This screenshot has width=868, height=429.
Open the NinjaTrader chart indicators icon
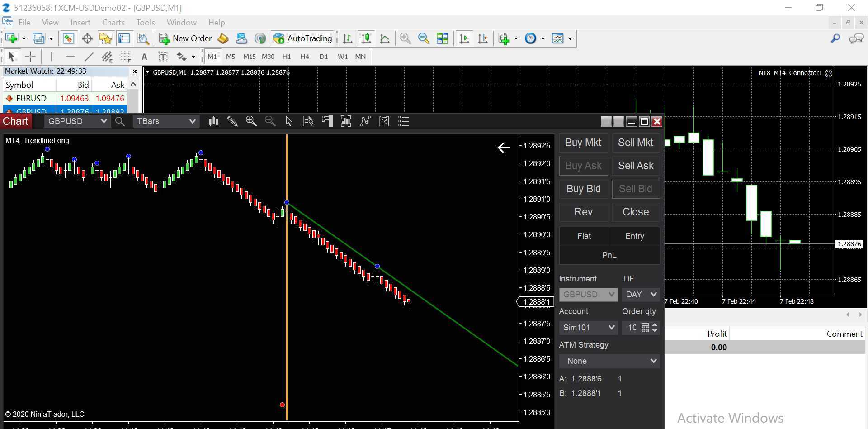(x=365, y=121)
